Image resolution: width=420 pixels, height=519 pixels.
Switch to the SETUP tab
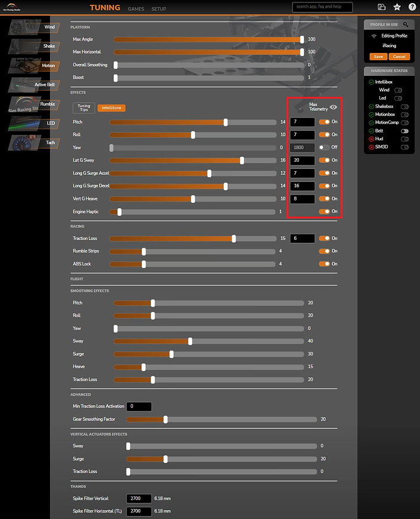click(x=159, y=9)
